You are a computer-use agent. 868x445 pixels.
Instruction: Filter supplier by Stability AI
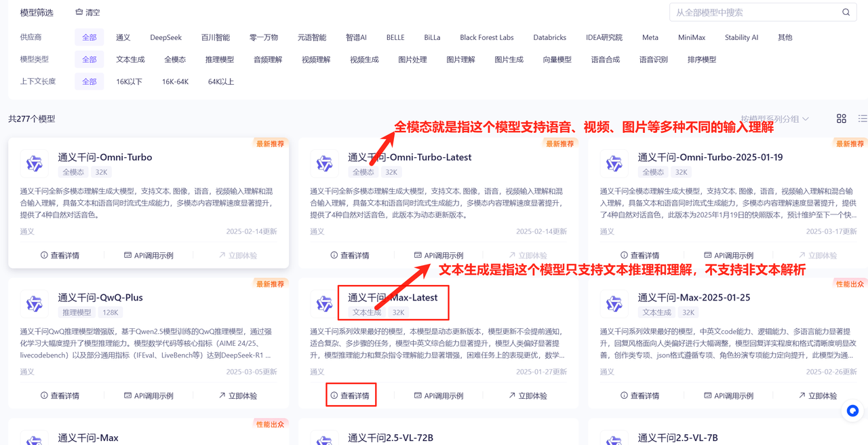(x=742, y=37)
